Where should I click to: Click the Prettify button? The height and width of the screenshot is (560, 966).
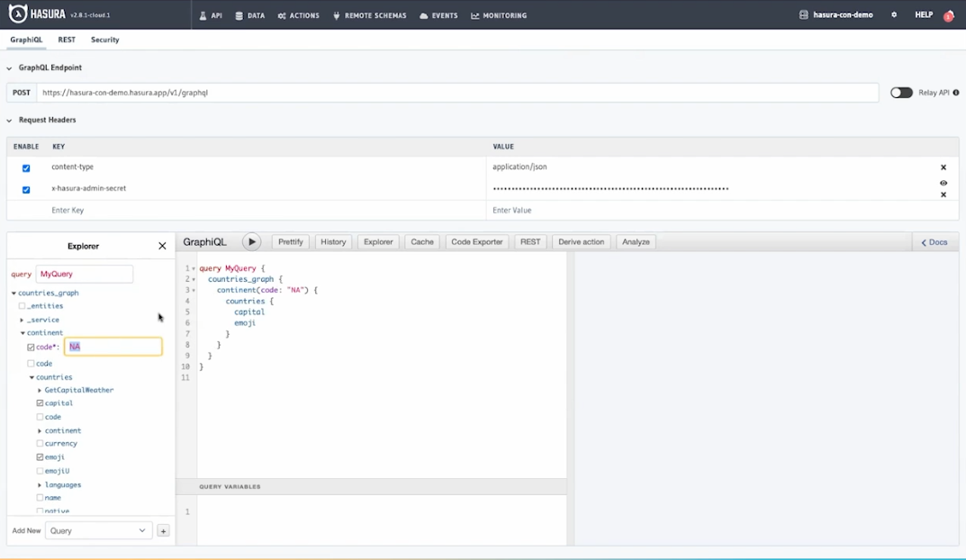point(290,241)
